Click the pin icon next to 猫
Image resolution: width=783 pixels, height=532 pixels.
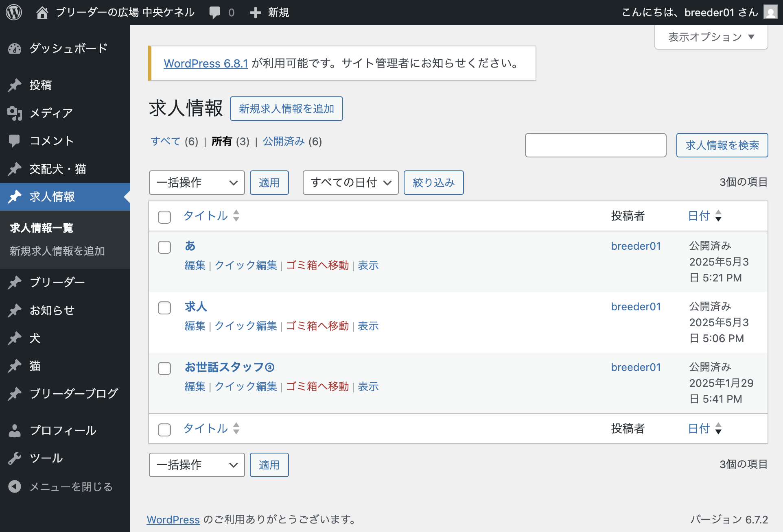[15, 366]
